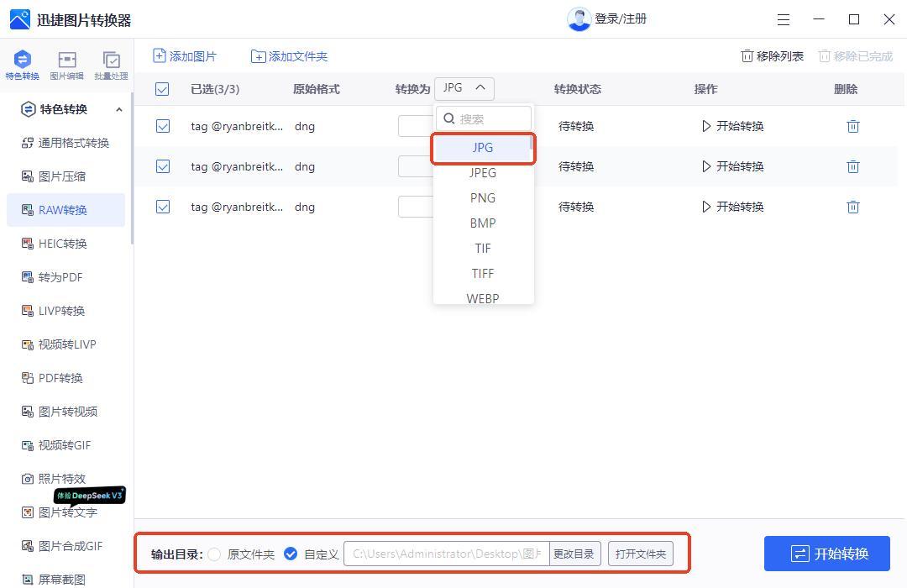907x588 pixels.
Task: Delete the first file using trash icon
Action: click(852, 126)
